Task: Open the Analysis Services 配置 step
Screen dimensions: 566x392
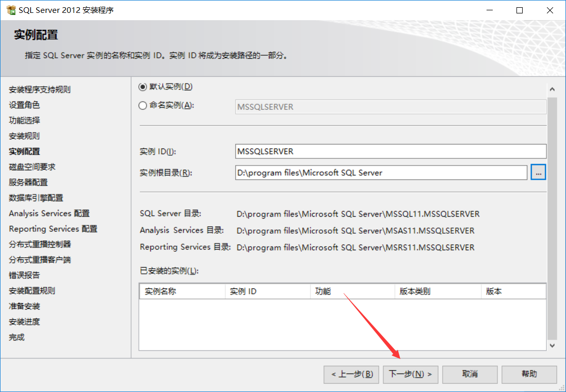Action: click(x=48, y=213)
